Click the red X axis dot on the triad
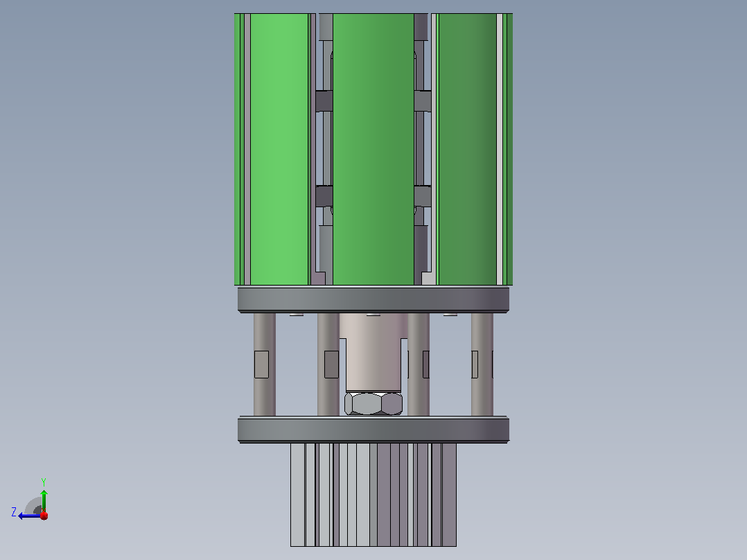747x560 pixels. tap(44, 516)
